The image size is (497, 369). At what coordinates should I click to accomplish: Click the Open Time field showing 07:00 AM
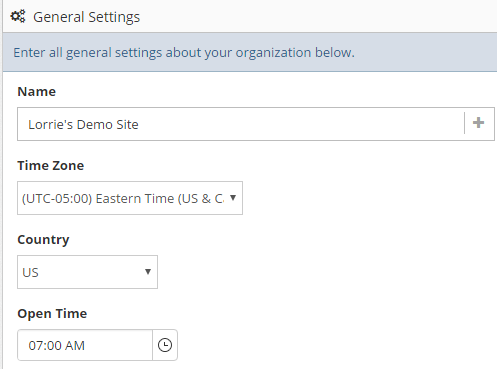coord(85,345)
